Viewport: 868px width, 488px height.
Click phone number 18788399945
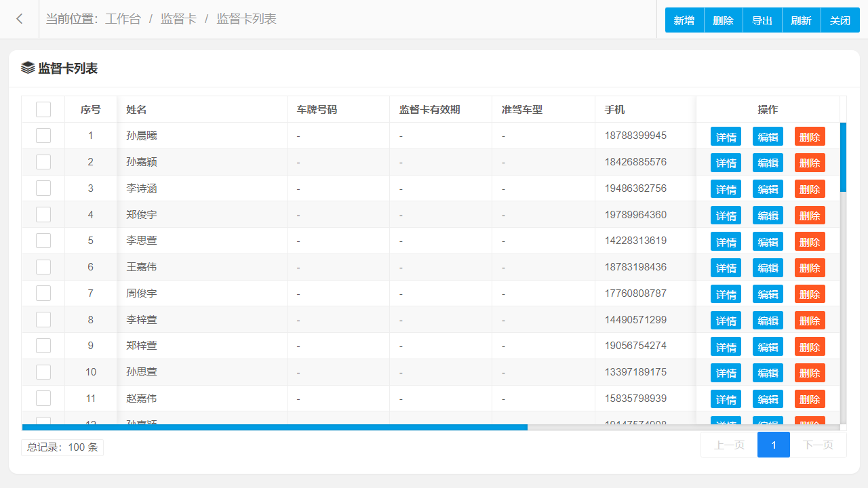[635, 136]
